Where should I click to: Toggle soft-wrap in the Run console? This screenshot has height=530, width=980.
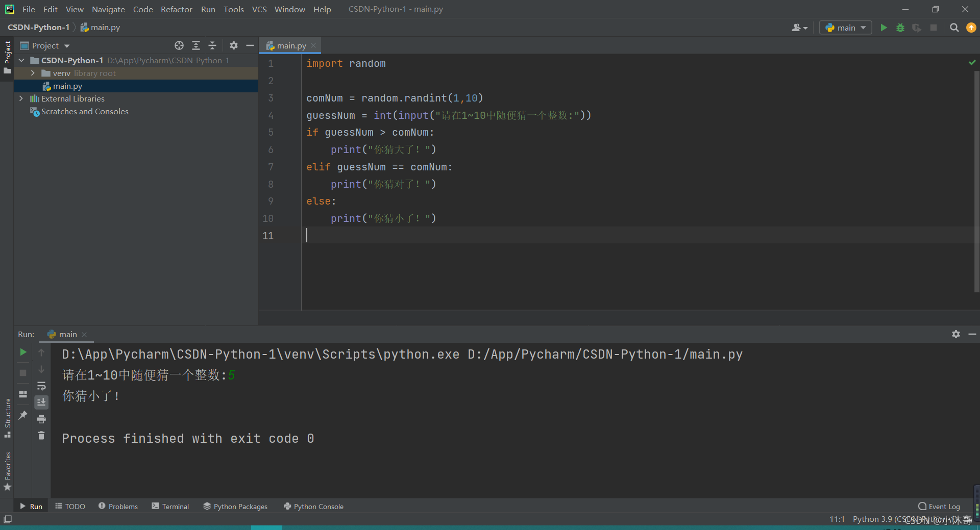point(41,386)
